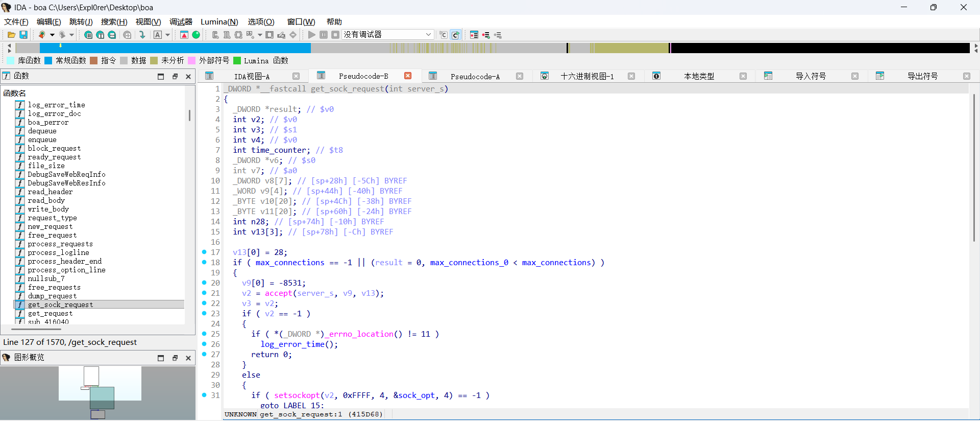Start the debugger with the play button
Image resolution: width=980 pixels, height=421 pixels.
pos(312,35)
